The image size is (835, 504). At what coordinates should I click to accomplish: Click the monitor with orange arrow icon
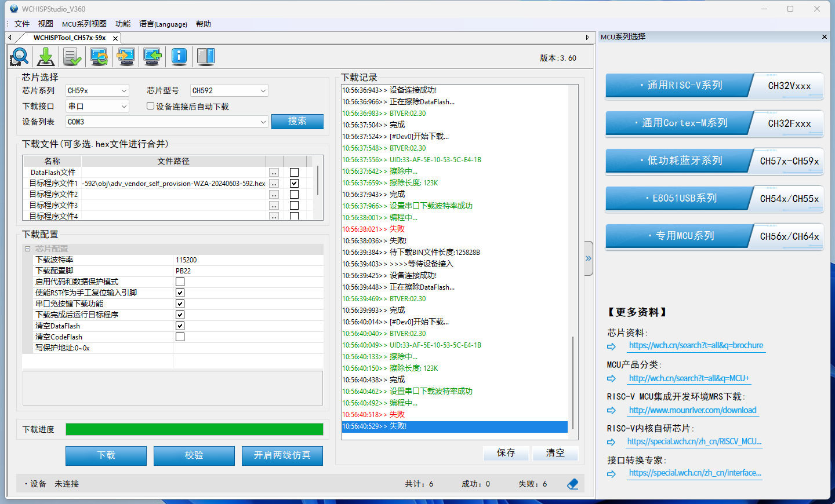126,57
